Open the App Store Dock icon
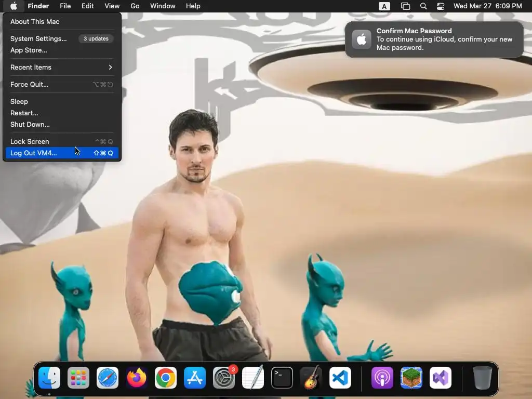 point(195,378)
